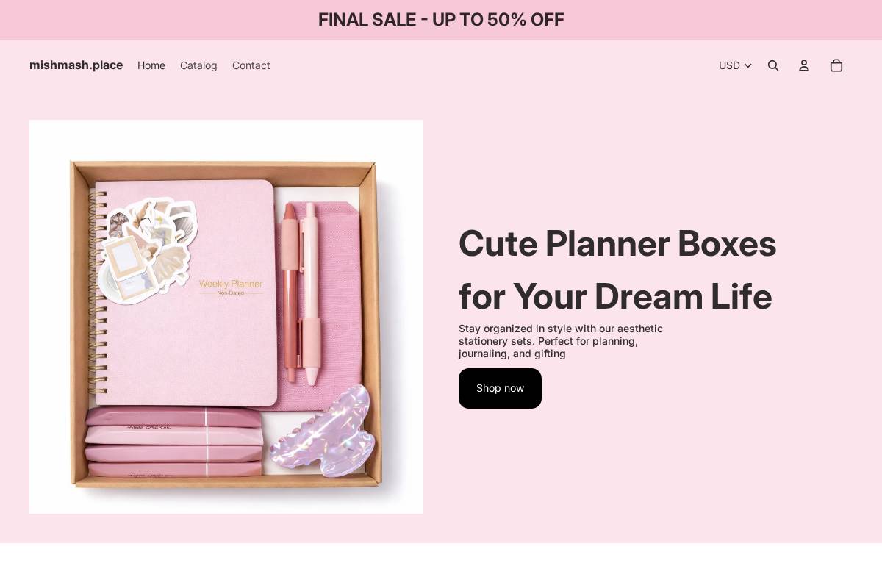Click the account profile icon
Viewport: 882px width, 588px height.
804,65
